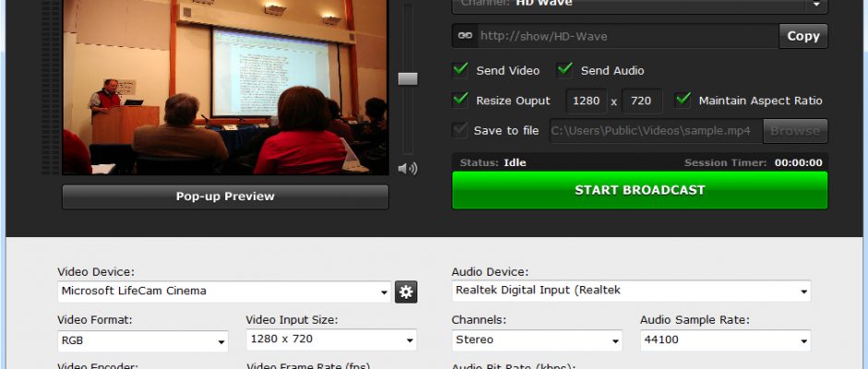Click the resize width field 1280
Screen dimensions: 868x369
pos(586,101)
